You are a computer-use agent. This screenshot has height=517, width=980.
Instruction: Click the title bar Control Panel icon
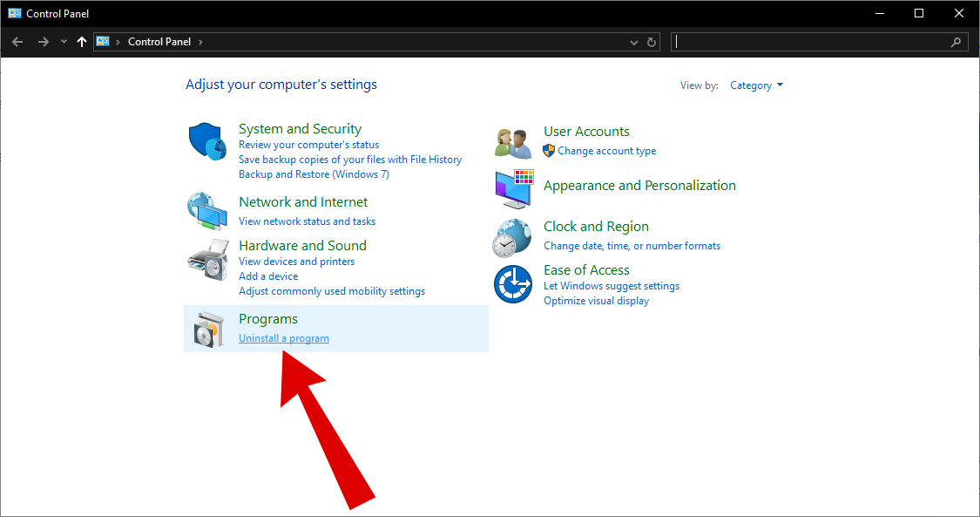point(15,13)
